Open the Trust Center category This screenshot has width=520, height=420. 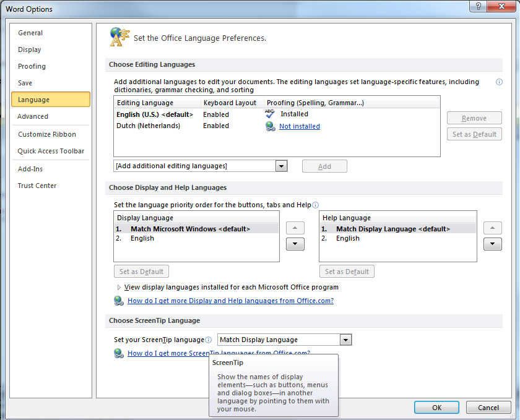coord(37,186)
